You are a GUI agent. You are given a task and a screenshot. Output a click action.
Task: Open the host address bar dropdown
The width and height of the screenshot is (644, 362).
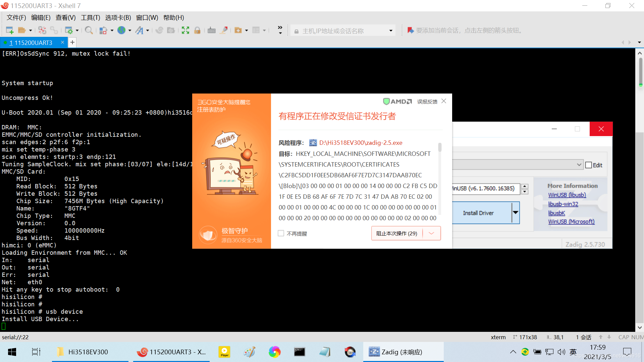point(391,31)
